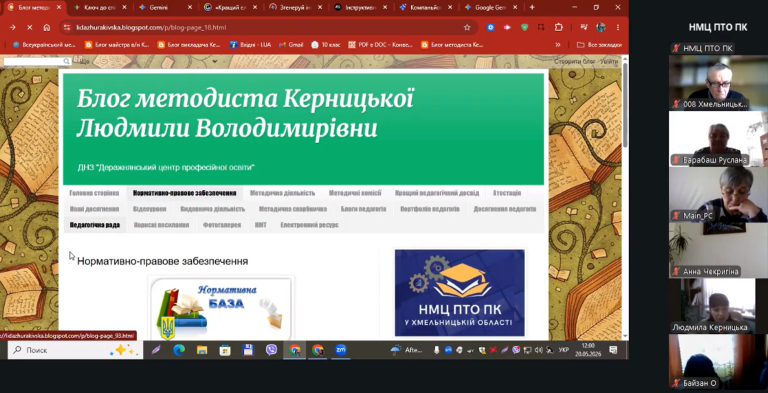Open the Методичні комісії menu item
The image size is (768, 393).
355,193
